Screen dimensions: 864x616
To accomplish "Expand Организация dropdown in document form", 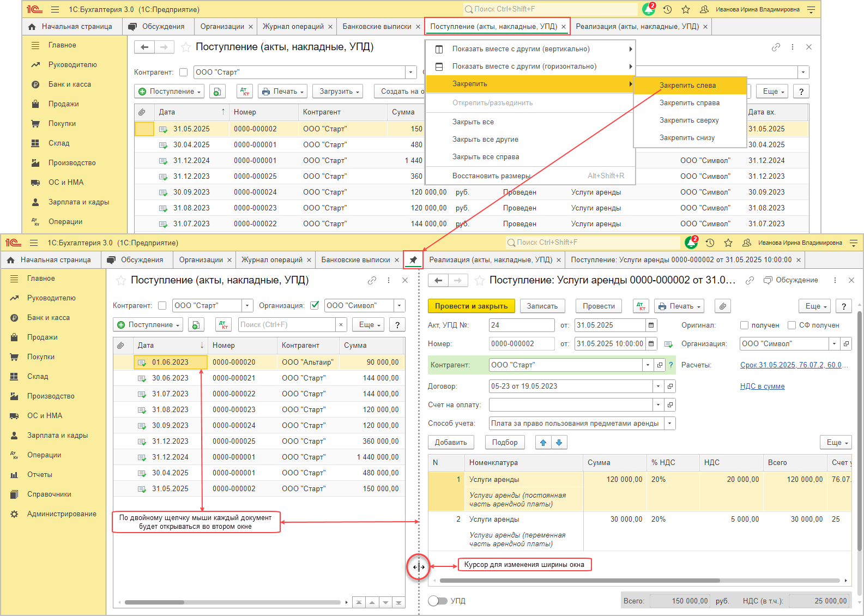I will [834, 344].
